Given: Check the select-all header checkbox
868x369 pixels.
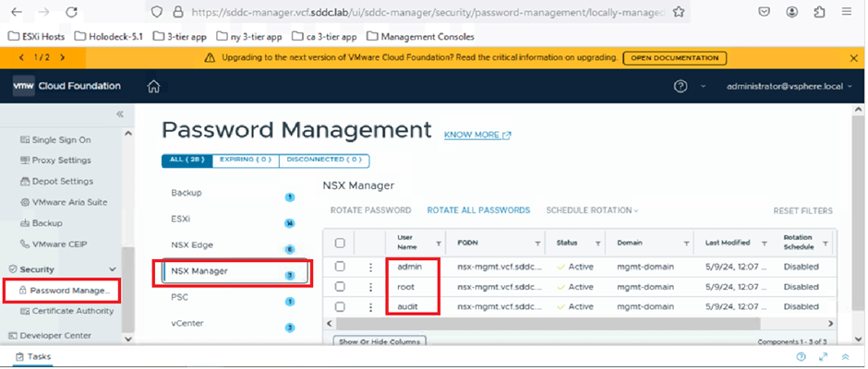Looking at the screenshot, I should [x=340, y=243].
